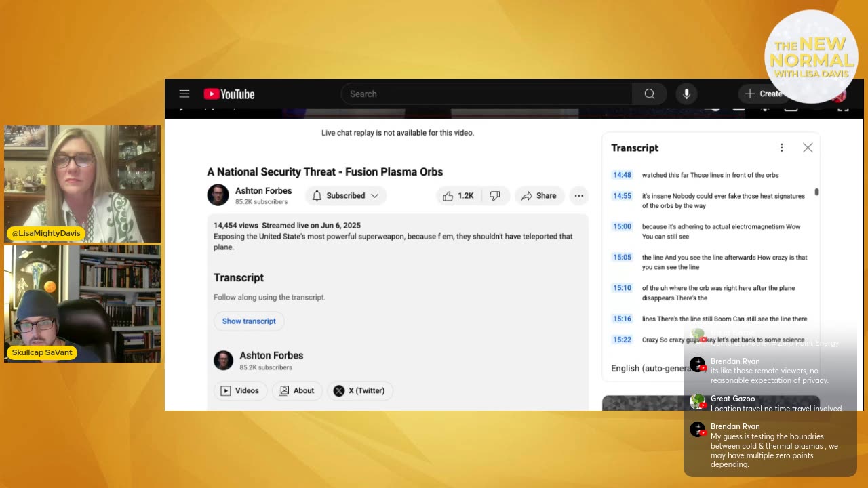Jump to transcript timestamp 15:10

[622, 288]
